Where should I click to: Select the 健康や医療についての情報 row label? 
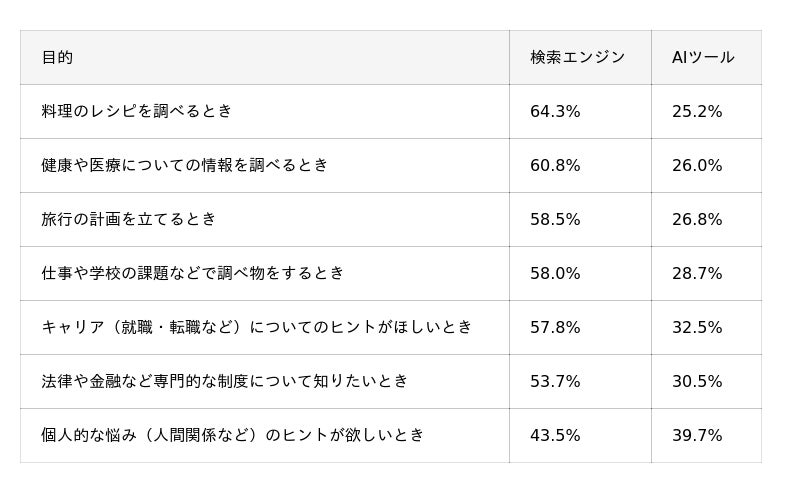pos(185,165)
